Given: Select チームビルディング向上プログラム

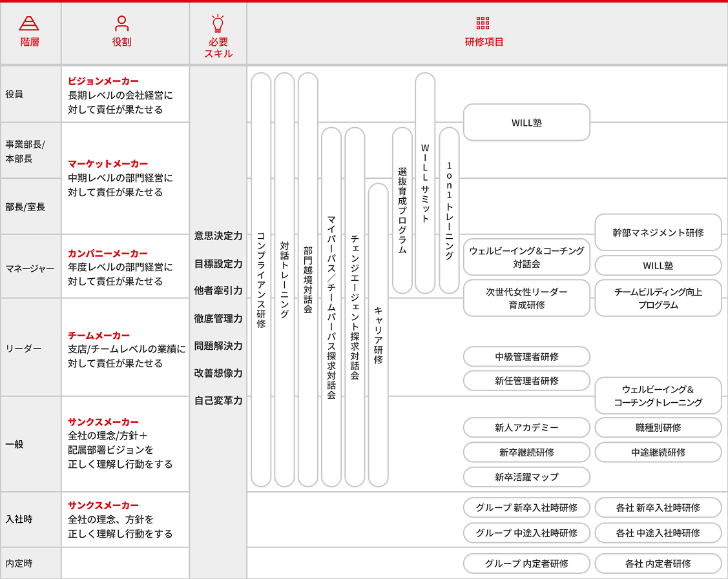Looking at the screenshot, I should (658, 298).
